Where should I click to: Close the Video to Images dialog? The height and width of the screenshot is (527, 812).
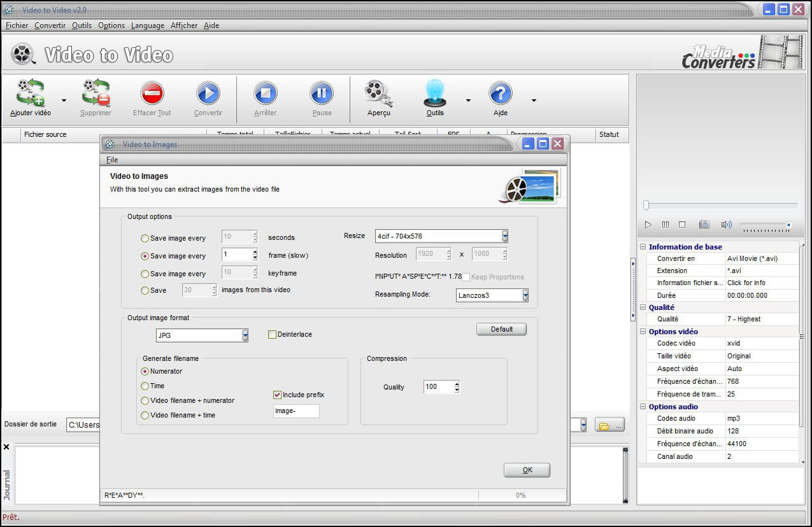pos(558,144)
